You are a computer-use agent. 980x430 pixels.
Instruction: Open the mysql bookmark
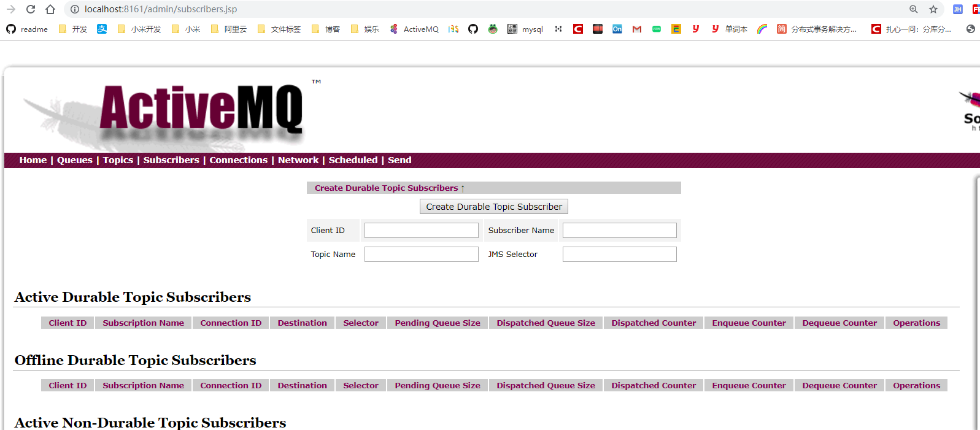(525, 29)
